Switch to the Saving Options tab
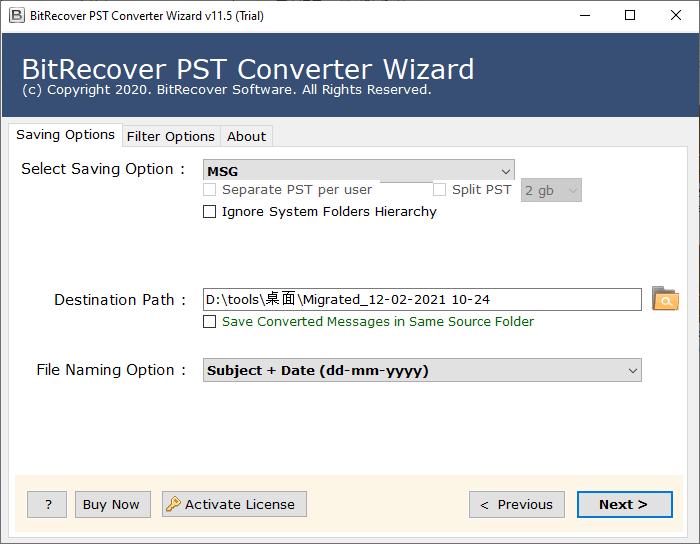Image resolution: width=700 pixels, height=544 pixels. tap(65, 135)
